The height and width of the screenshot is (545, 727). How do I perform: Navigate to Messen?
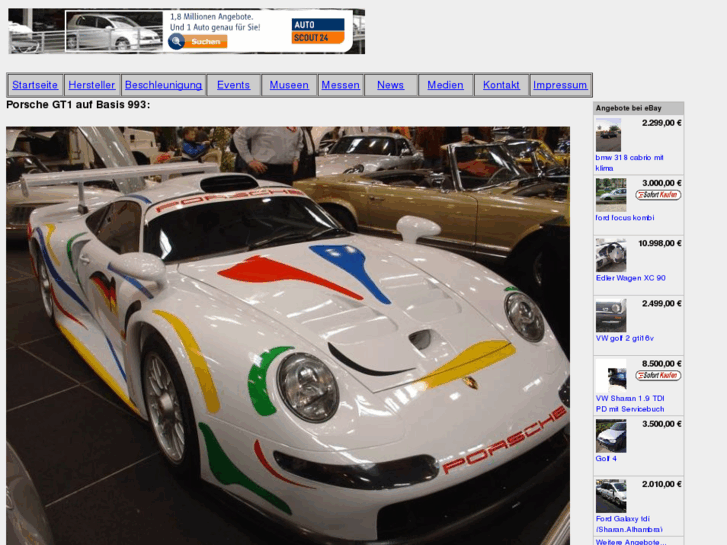pyautogui.click(x=340, y=85)
